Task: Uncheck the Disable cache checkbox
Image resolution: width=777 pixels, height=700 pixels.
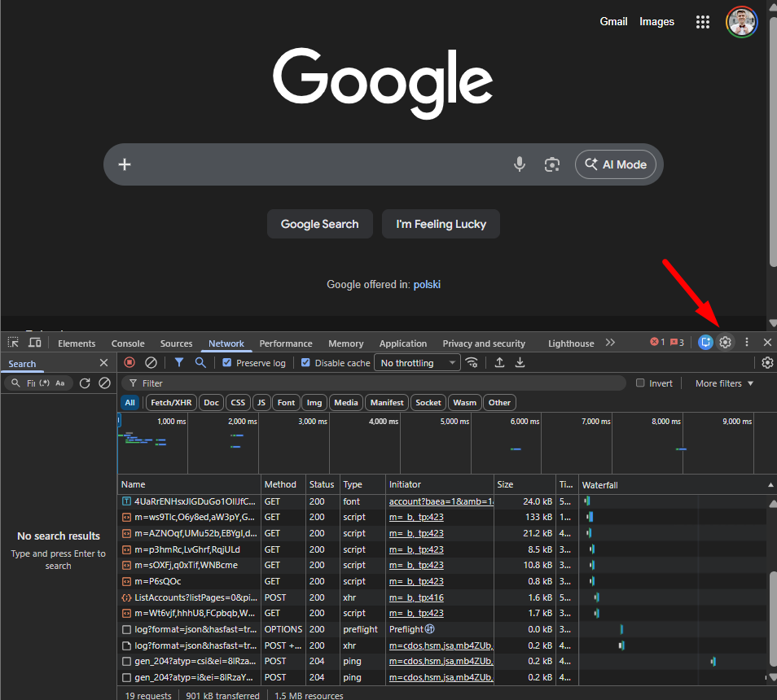Action: 305,363
